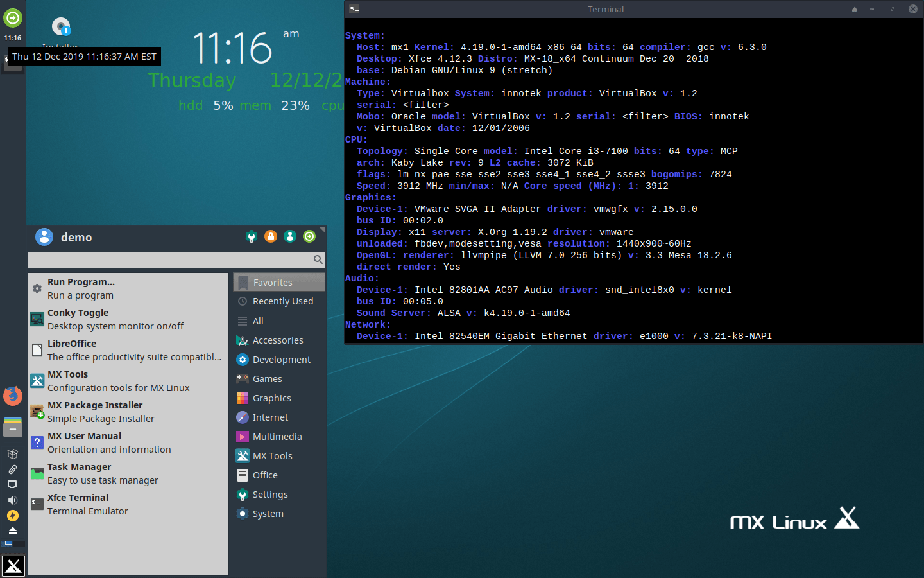Open the package updater box tray icon
The image size is (924, 578).
pyautogui.click(x=12, y=454)
